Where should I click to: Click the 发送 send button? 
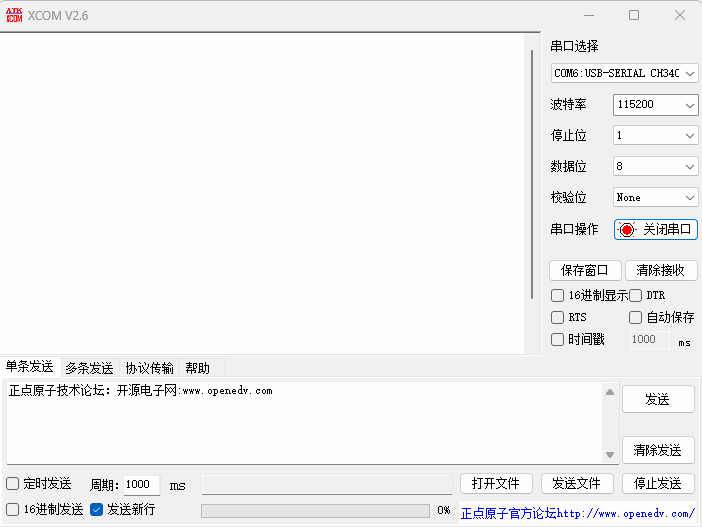658,399
